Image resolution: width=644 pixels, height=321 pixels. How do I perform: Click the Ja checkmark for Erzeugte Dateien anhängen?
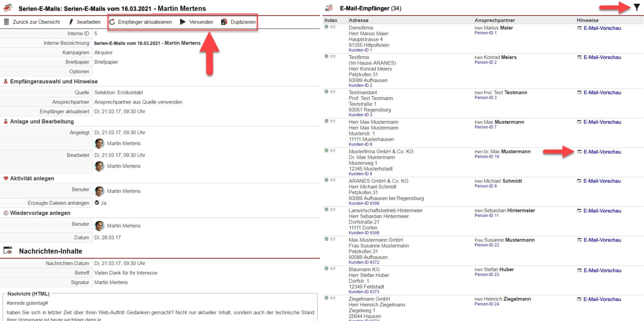point(97,203)
